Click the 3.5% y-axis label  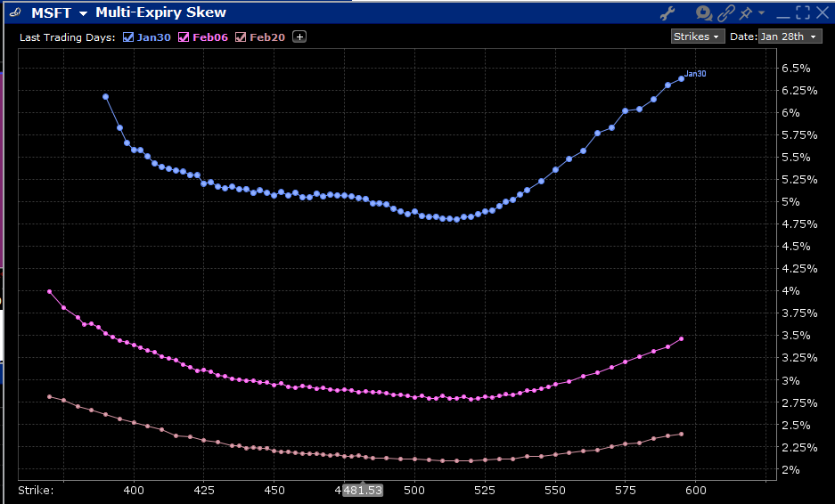[x=796, y=336]
